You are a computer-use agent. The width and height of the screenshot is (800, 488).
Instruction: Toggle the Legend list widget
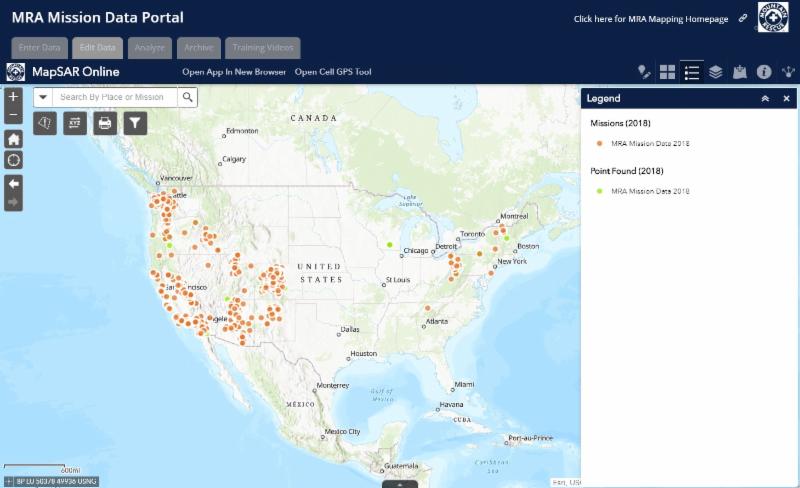[x=692, y=72]
